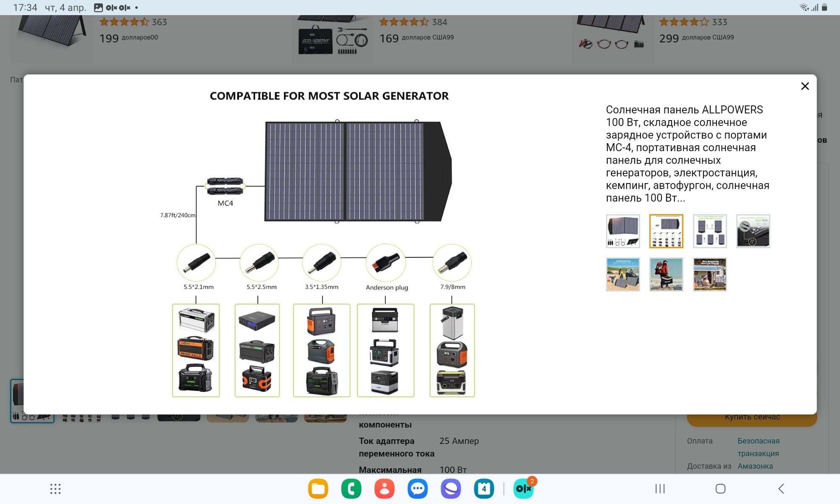
Task: Close the image gallery popup
Action: pos(805,86)
